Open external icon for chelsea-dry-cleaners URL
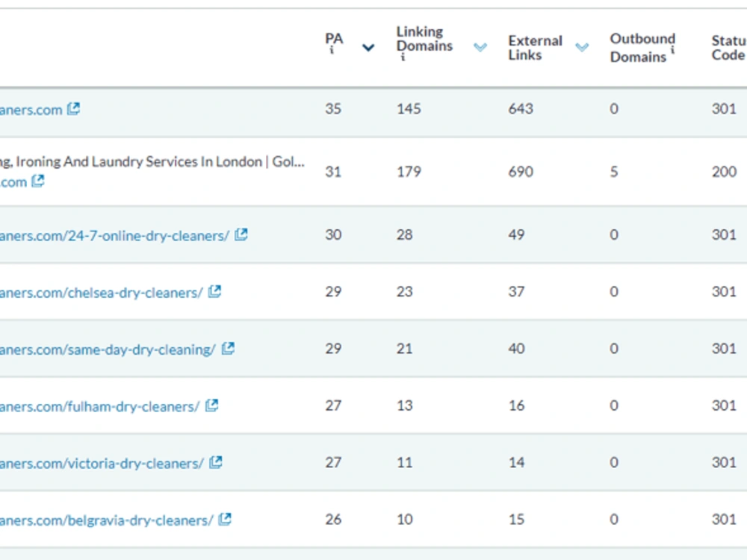The width and height of the screenshot is (747, 560). [x=215, y=291]
